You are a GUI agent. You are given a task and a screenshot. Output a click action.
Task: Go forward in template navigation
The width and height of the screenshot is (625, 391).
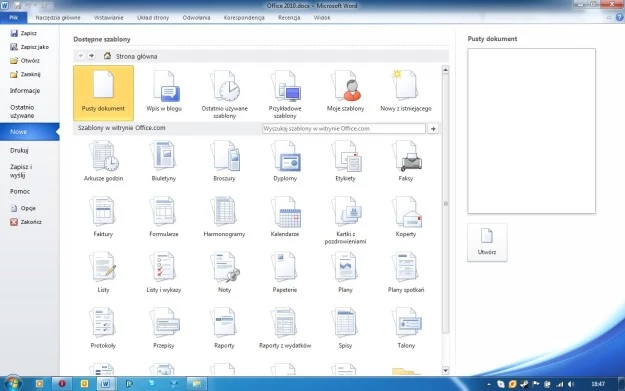[x=92, y=56]
